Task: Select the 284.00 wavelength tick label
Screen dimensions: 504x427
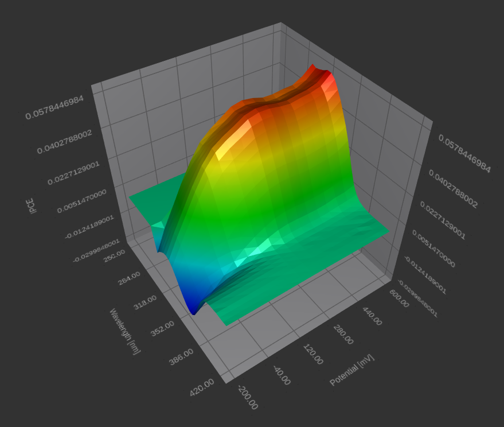Action: [x=129, y=277]
